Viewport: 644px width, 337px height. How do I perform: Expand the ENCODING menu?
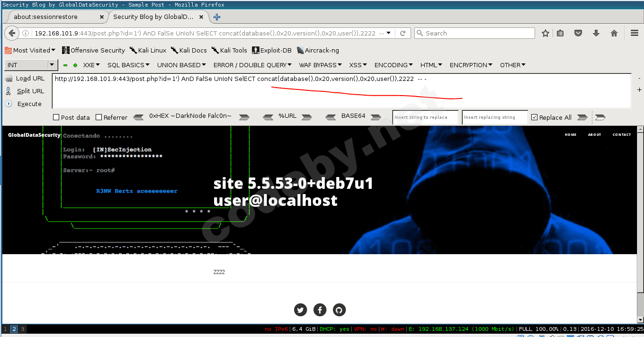pos(394,65)
